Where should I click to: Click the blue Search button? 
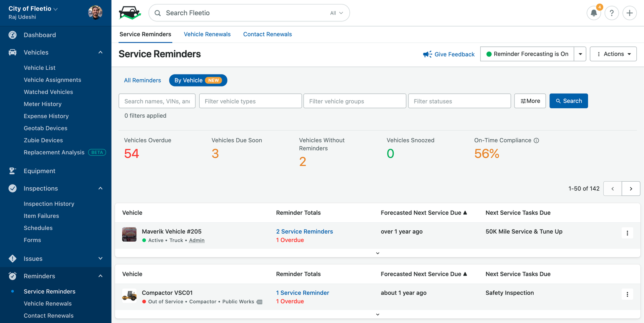(569, 101)
